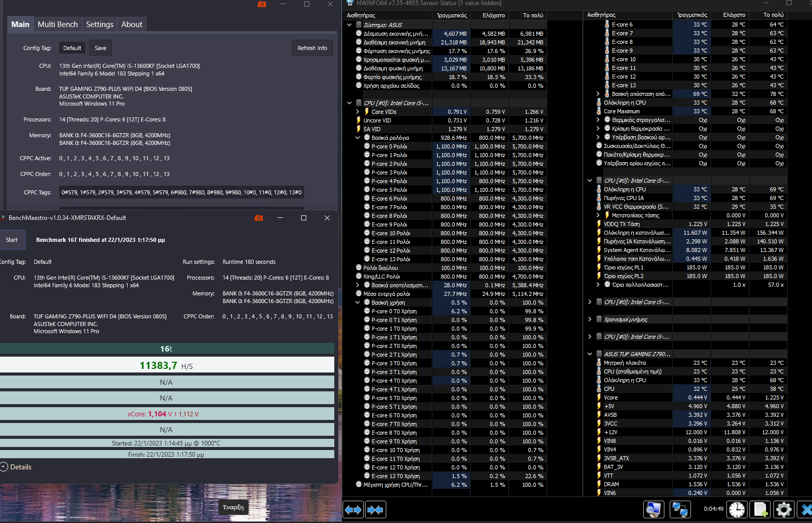
Task: Click the log file document icon in HWiNFO
Action: click(760, 509)
